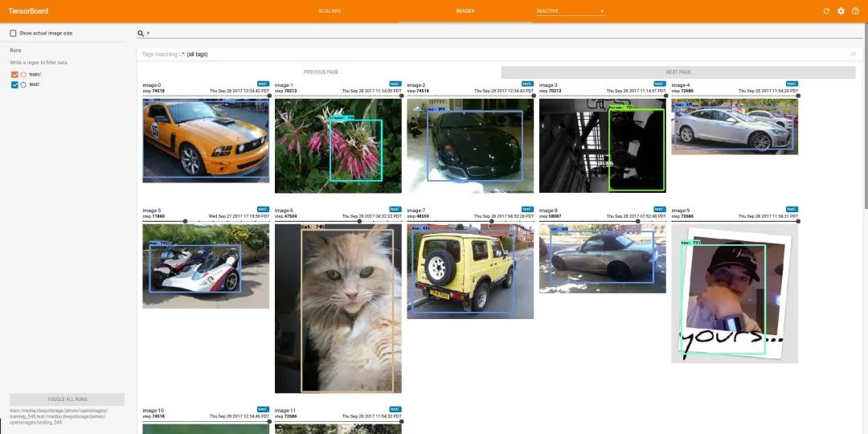
Task: Open image-2 dark sports car thumbnail
Action: [470, 145]
